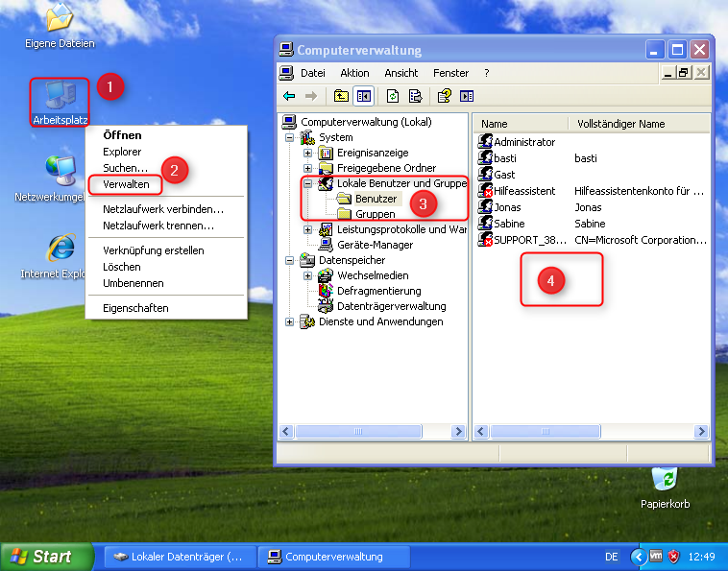
Task: Select the Internet Explorer desktop icon
Action: pyautogui.click(x=60, y=256)
